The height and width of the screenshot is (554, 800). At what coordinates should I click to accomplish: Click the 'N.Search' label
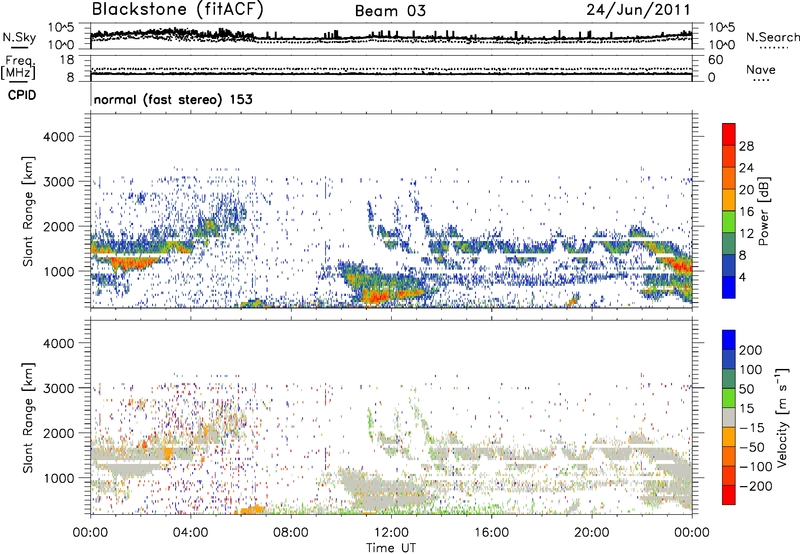pyautogui.click(x=772, y=37)
